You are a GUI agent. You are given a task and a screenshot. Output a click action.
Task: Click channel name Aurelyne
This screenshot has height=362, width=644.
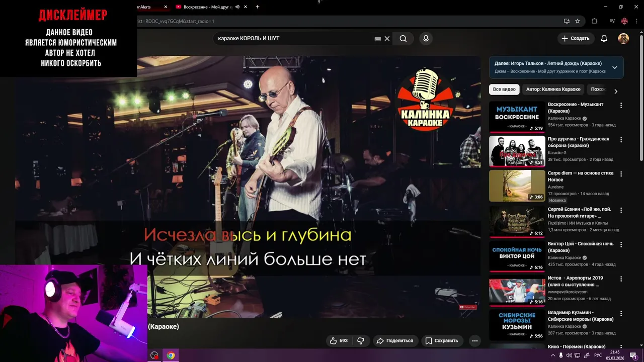(x=557, y=187)
